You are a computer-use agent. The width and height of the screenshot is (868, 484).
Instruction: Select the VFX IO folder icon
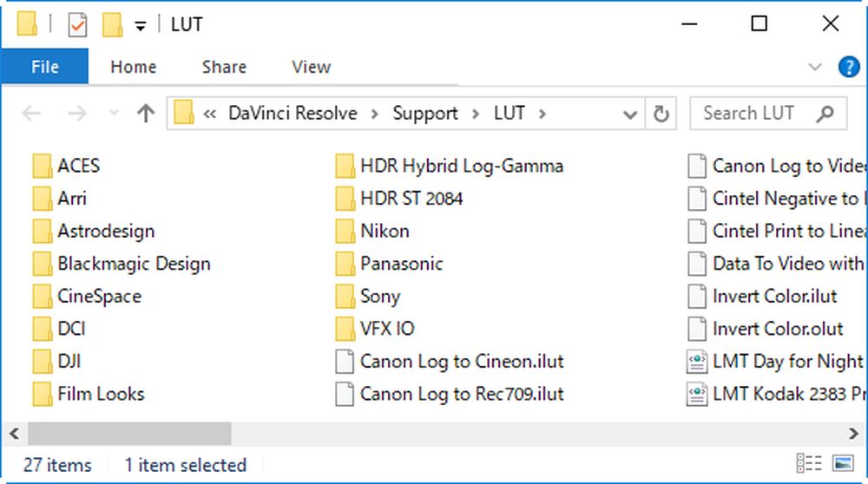[x=345, y=329]
